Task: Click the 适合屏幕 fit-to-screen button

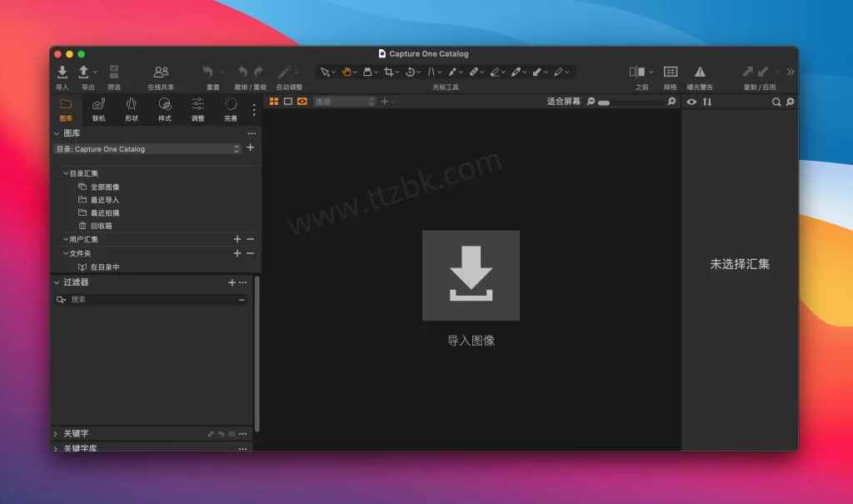Action: (x=563, y=102)
